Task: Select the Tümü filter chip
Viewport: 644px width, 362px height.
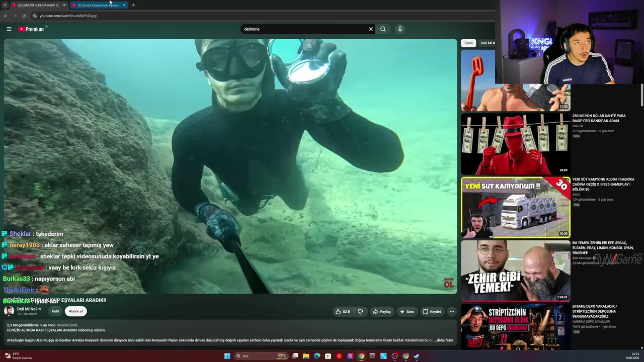Action: click(x=468, y=43)
